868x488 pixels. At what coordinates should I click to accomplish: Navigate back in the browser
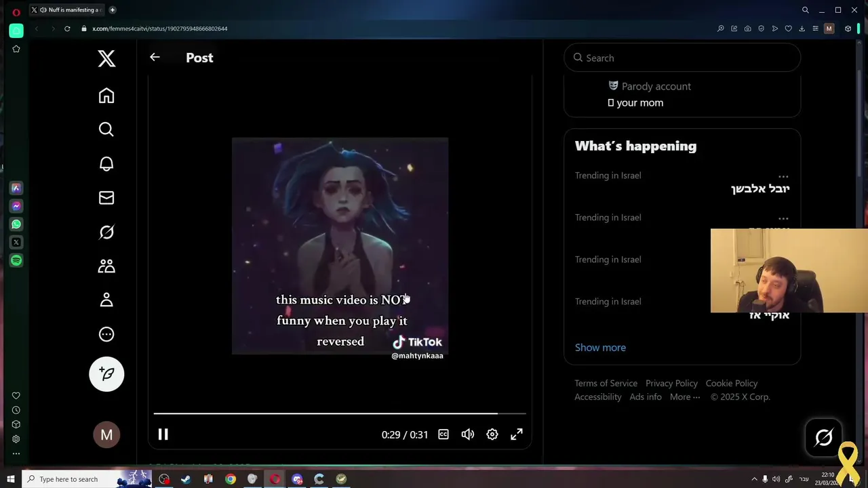click(x=37, y=28)
